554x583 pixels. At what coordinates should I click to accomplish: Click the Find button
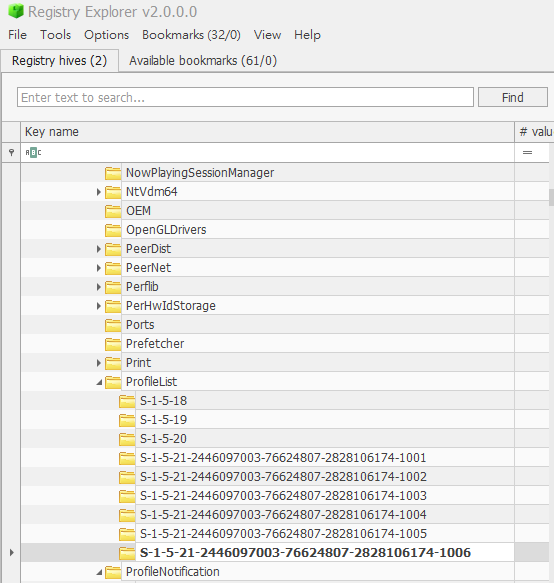tap(513, 97)
